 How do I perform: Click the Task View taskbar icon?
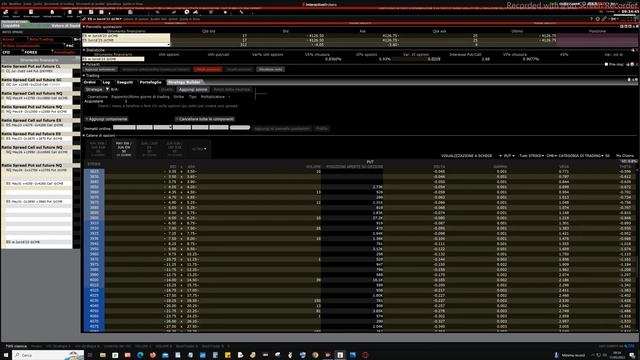click(90, 355)
